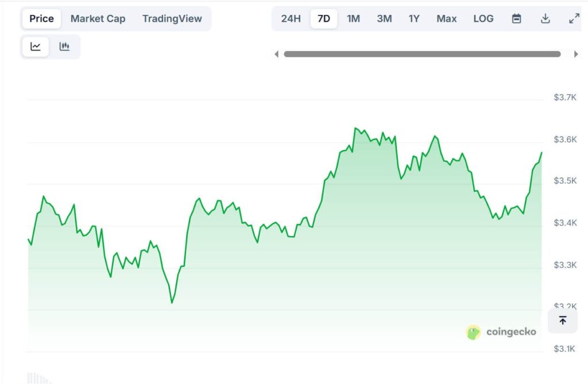Click the scroll-to-top arrow button
Viewport: 588px width, 384px height.
pos(562,320)
